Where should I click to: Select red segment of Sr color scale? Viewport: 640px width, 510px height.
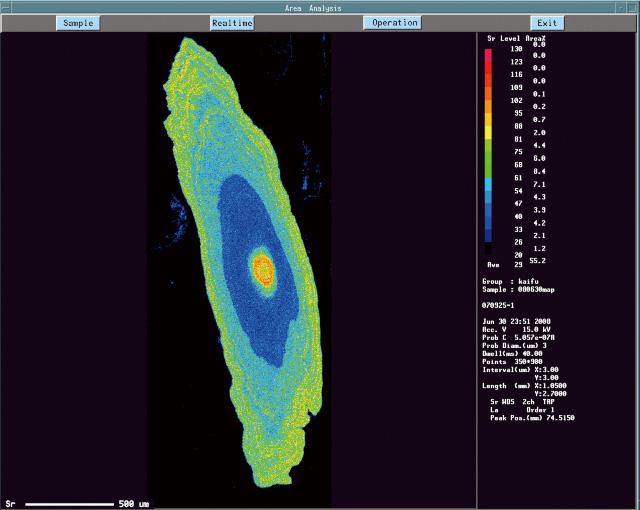[488, 67]
